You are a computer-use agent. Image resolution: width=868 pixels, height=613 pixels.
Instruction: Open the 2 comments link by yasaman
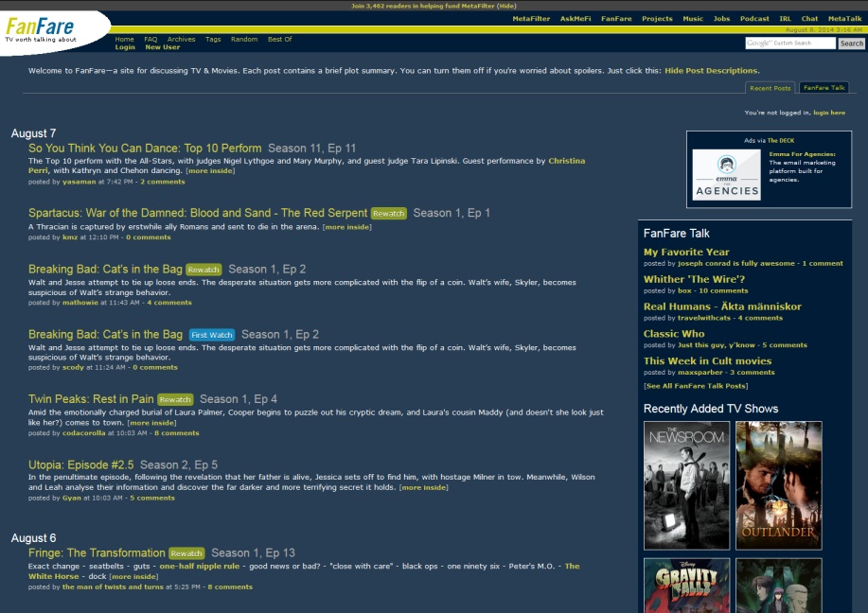coord(162,182)
